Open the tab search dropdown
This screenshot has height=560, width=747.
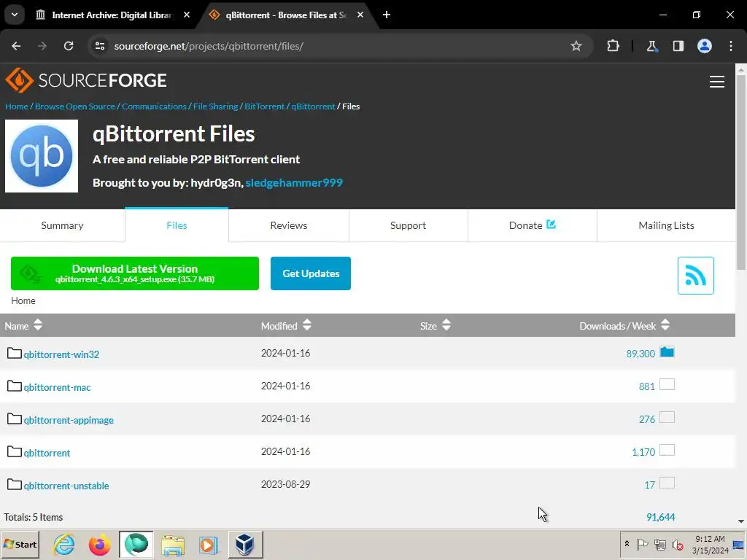15,15
